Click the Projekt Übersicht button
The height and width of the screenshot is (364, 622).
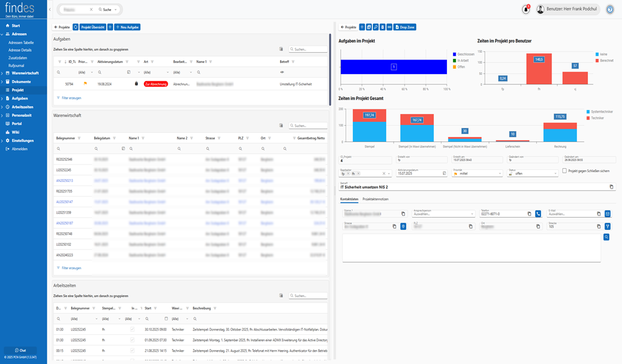point(93,27)
